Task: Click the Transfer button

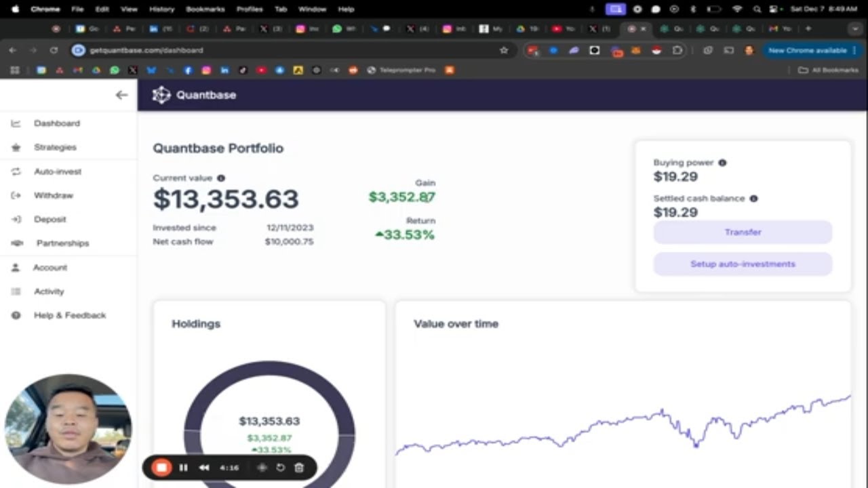Action: [x=743, y=232]
